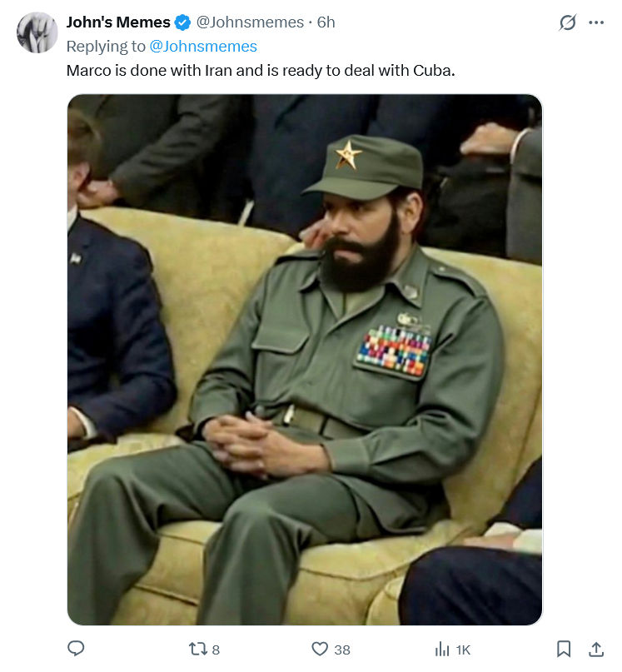622x672 pixels.
Task: Click the @Johnsmemes handle beside the name
Action: point(252,22)
